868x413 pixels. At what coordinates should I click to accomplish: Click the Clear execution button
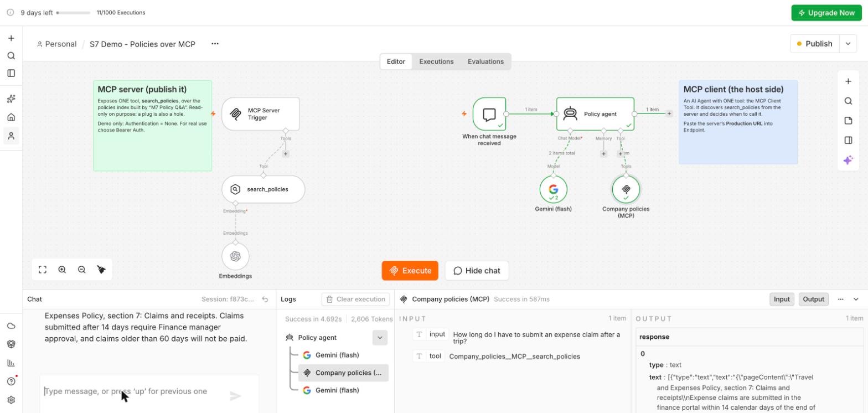[355, 300]
